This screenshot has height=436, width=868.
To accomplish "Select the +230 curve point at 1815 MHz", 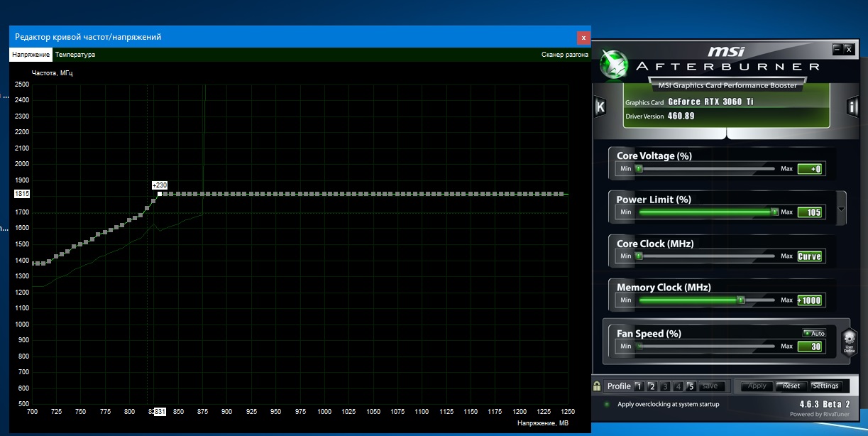I will (160, 194).
